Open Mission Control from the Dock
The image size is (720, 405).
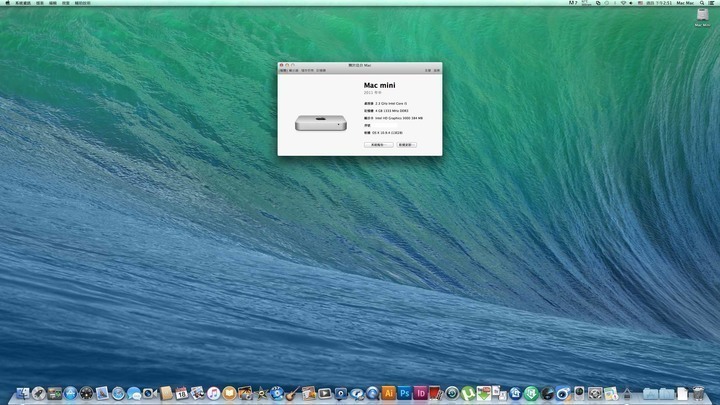pyautogui.click(x=55, y=394)
